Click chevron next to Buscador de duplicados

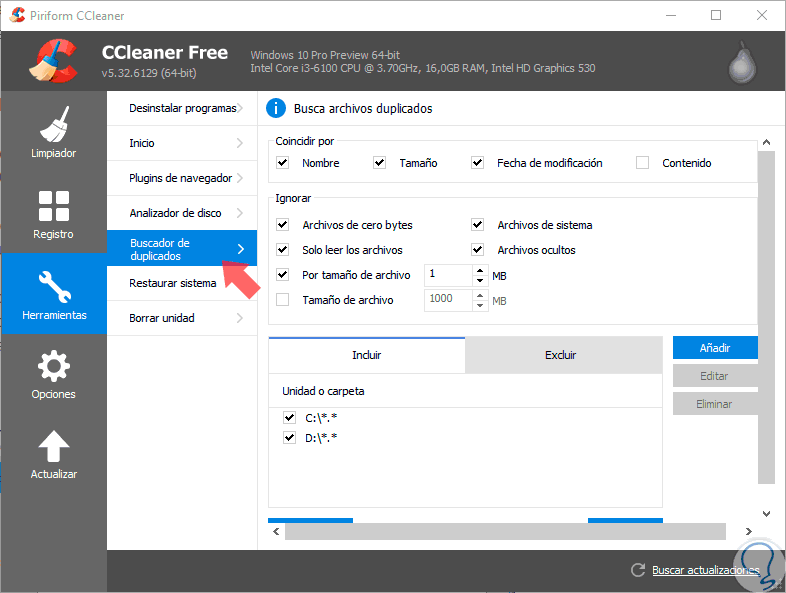click(x=241, y=249)
